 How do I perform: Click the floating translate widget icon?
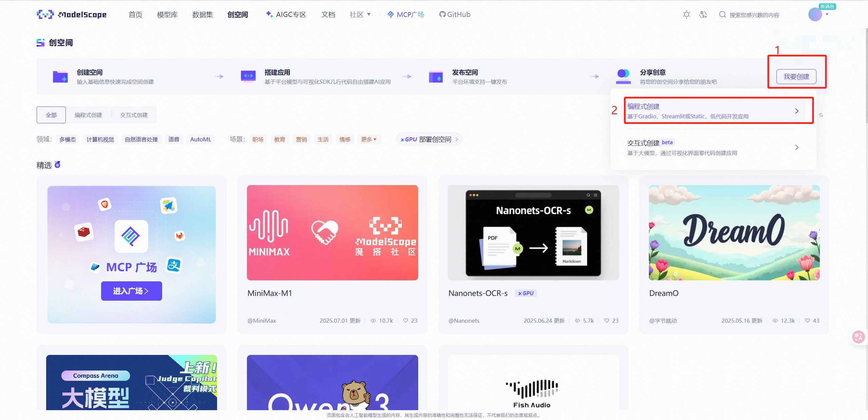(859, 337)
